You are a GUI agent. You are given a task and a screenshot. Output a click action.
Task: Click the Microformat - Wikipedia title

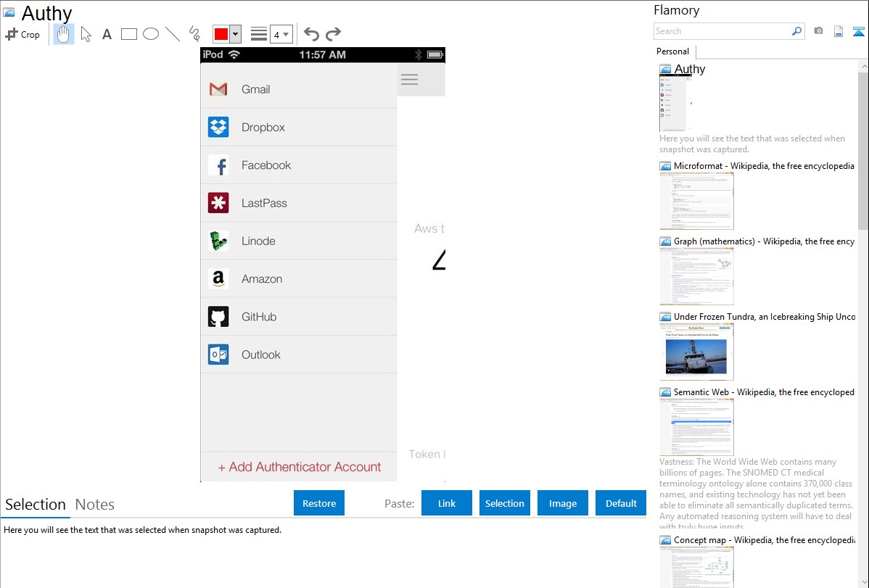tap(764, 166)
